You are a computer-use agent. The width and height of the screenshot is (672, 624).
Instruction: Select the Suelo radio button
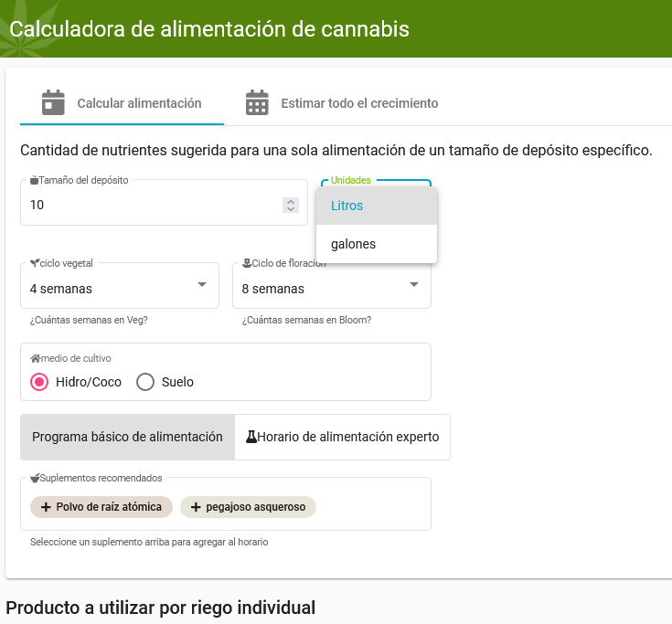pyautogui.click(x=145, y=382)
